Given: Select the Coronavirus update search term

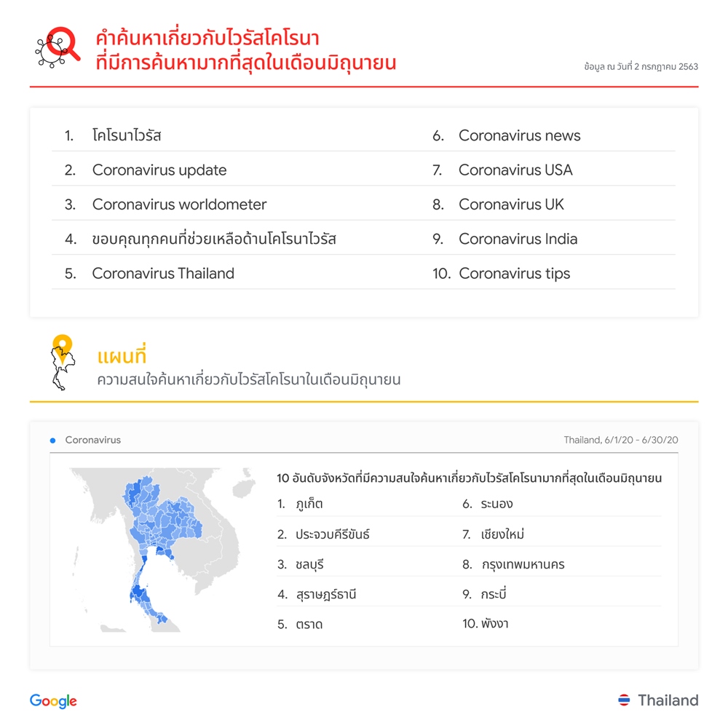Looking at the screenshot, I should pyautogui.click(x=159, y=170).
